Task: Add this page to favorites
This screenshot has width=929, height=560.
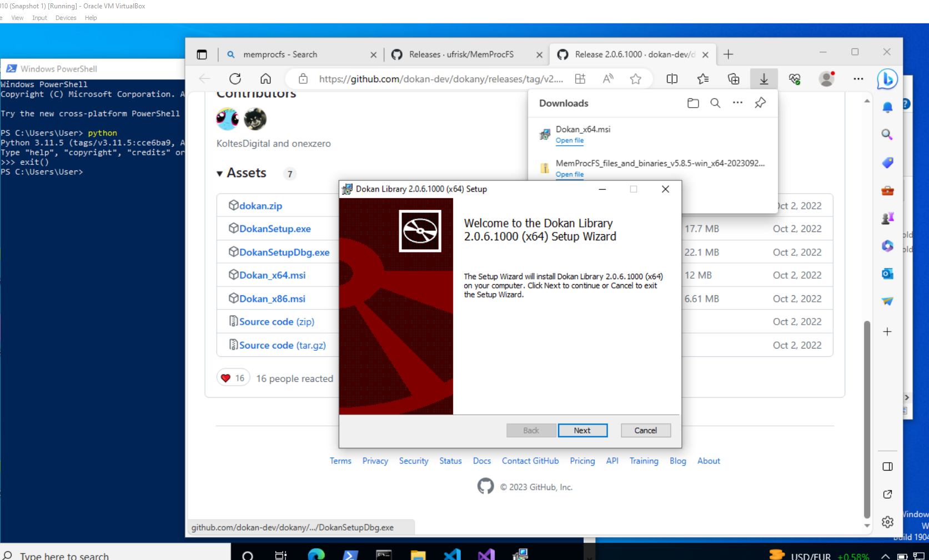Action: point(635,79)
